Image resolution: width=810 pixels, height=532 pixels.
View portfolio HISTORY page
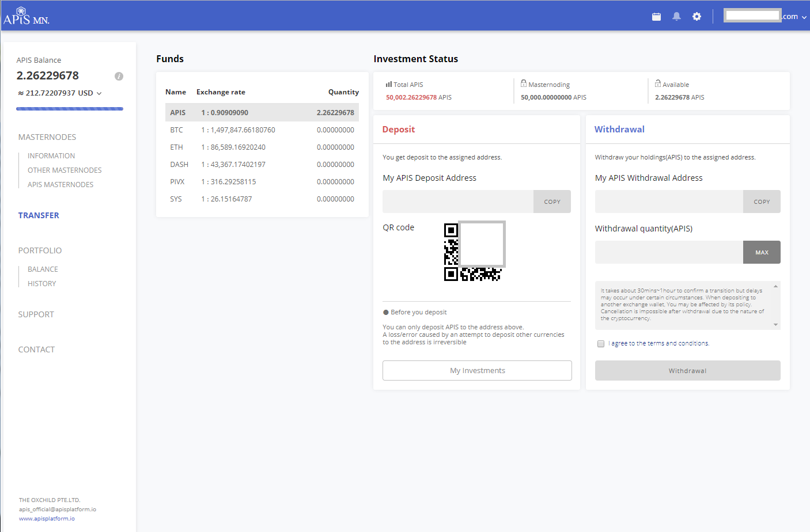42,284
